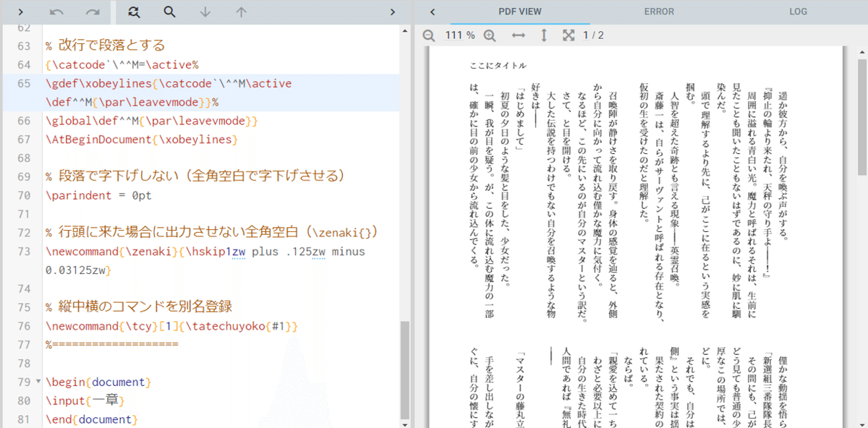Click page indicator 1 / 2
The width and height of the screenshot is (868, 428).
pos(593,35)
